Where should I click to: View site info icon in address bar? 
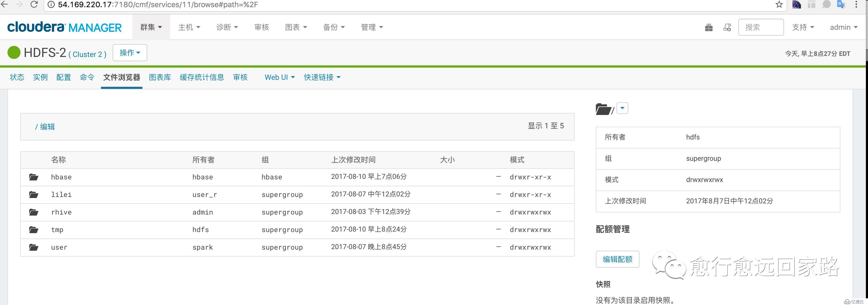50,4
